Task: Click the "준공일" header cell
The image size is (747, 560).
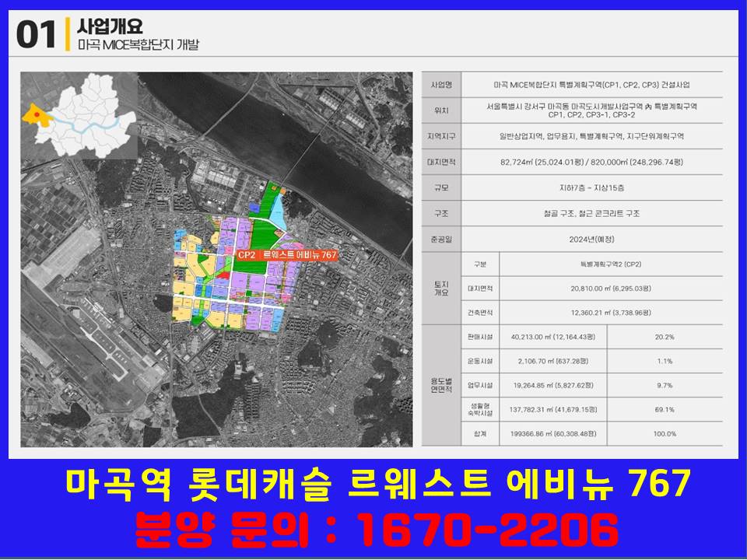Action: [x=441, y=239]
